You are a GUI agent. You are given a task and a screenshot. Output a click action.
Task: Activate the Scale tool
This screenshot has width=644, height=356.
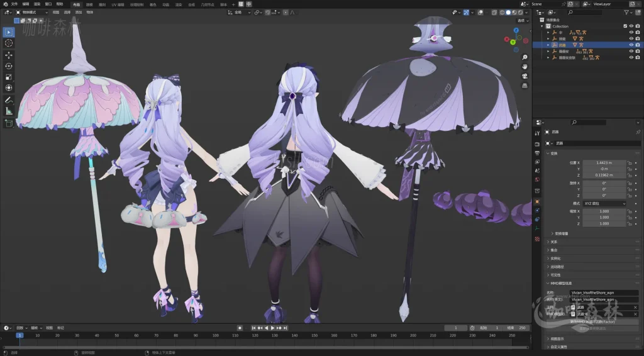9,77
